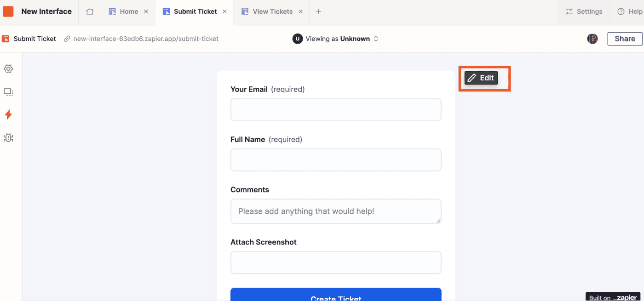Image resolution: width=644 pixels, height=301 pixels.
Task: Open Settings from the left sidebar gear icon
Action: [8, 68]
